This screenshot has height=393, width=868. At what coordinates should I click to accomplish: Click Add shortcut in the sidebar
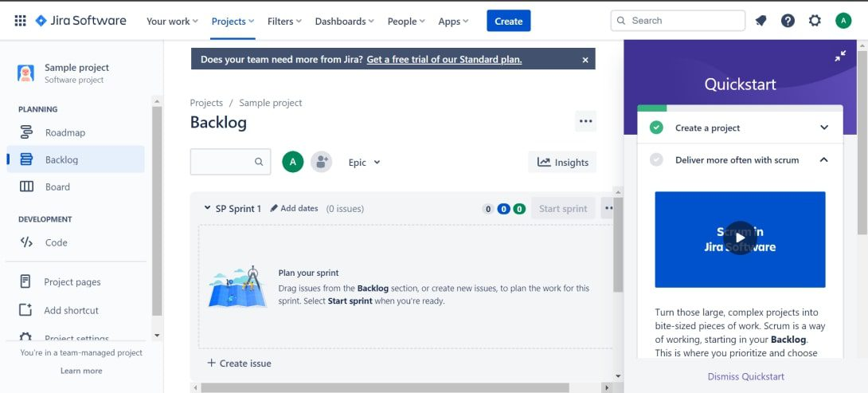click(76, 310)
